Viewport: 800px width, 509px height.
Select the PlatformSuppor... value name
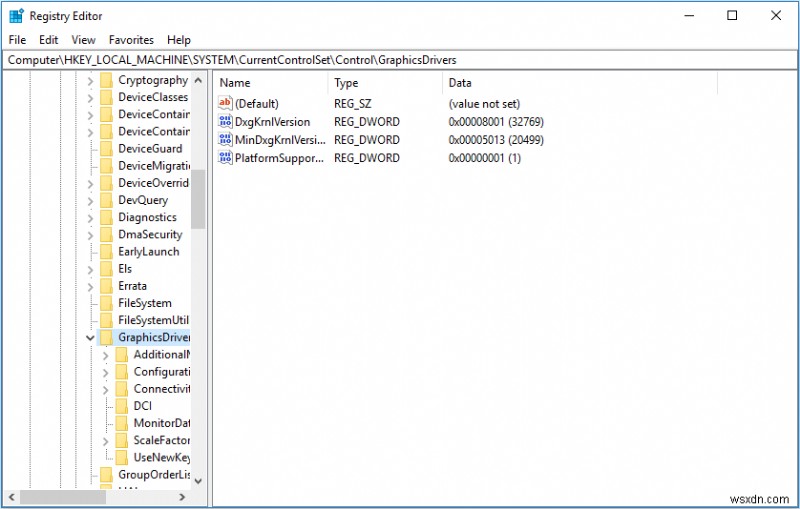pyautogui.click(x=279, y=158)
